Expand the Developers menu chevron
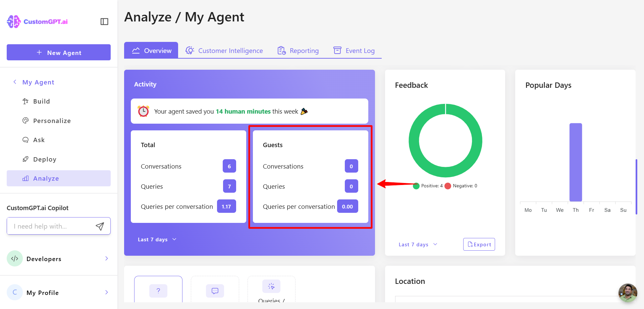Screen dimensions: 644x309 pos(107,258)
